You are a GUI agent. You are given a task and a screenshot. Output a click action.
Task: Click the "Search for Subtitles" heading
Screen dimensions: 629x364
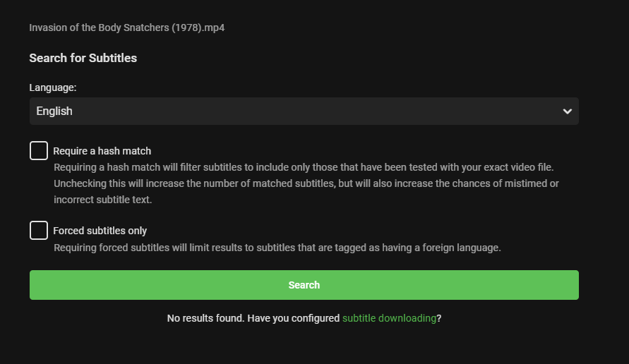(83, 58)
